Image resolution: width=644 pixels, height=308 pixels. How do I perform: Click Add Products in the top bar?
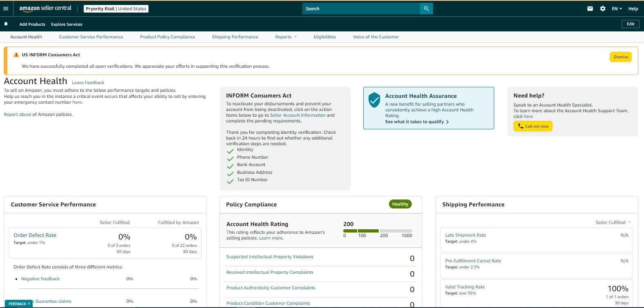point(32,24)
